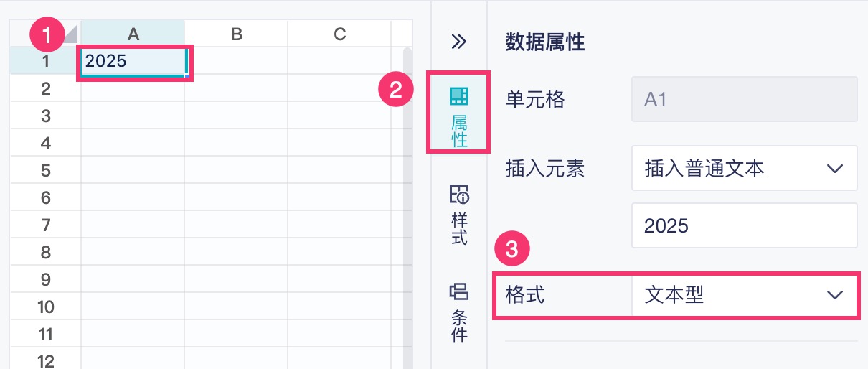
Task: Select row 1 header
Action: pos(45,61)
